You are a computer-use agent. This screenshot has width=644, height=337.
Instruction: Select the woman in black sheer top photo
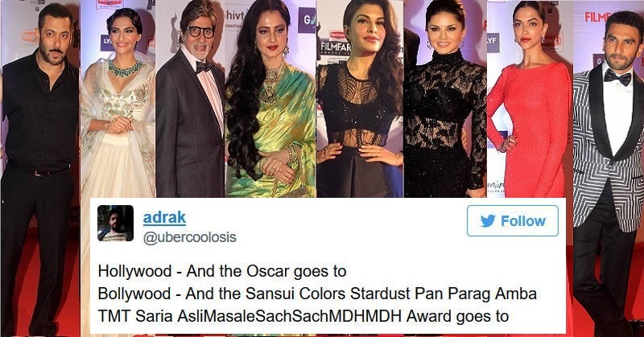click(360, 98)
